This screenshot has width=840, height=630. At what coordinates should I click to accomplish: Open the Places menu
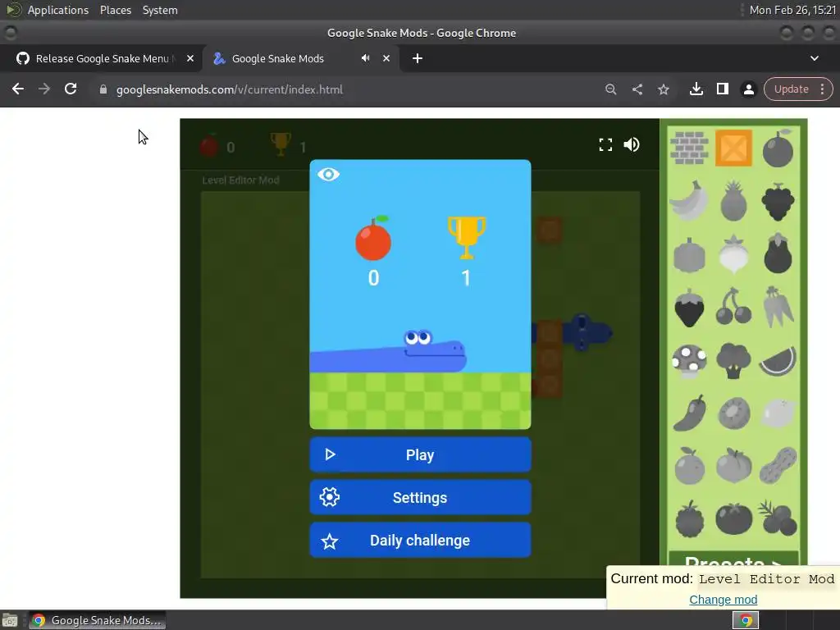pyautogui.click(x=115, y=10)
